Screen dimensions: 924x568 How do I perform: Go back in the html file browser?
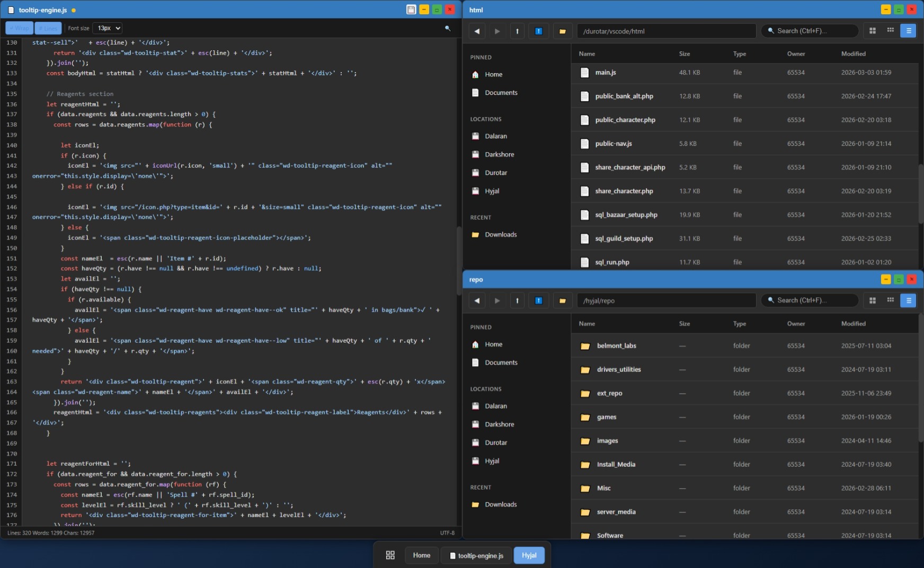click(x=477, y=31)
